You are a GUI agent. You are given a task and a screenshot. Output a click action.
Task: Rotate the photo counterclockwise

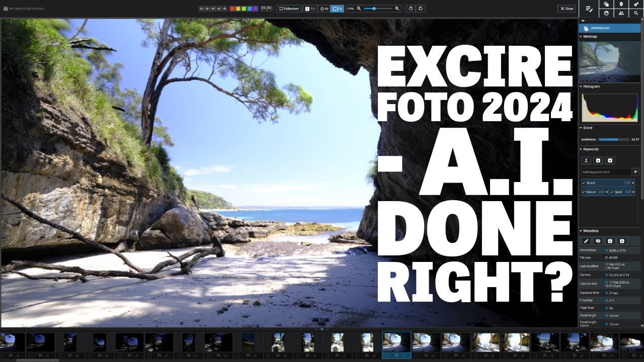pyautogui.click(x=411, y=9)
